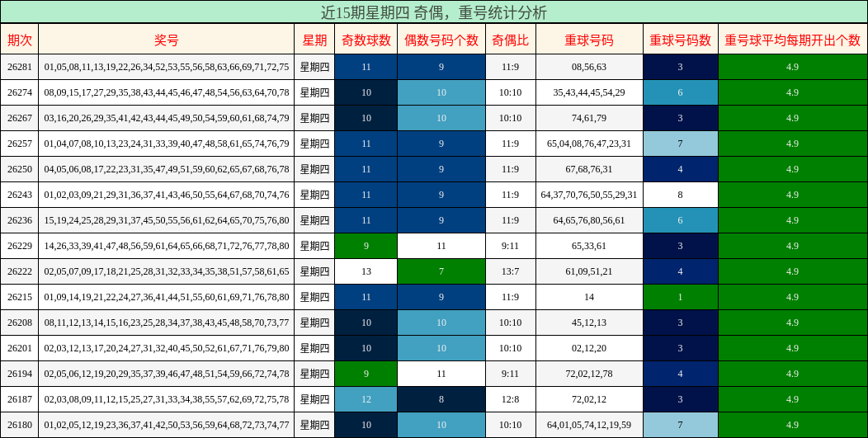This screenshot has width=868, height=438.
Task: Click repeat numbers cell 45,12,13
Action: [589, 323]
